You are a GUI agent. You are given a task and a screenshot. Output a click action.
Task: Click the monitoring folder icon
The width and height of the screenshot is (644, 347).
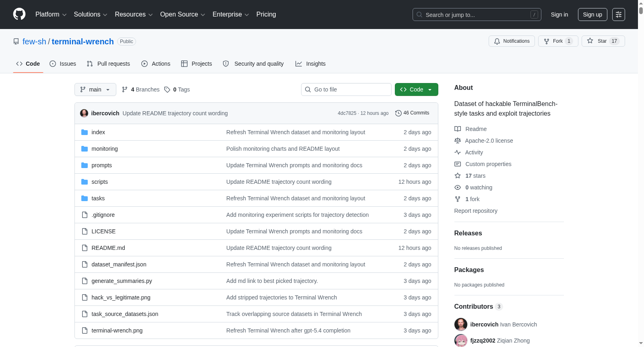[x=85, y=149]
